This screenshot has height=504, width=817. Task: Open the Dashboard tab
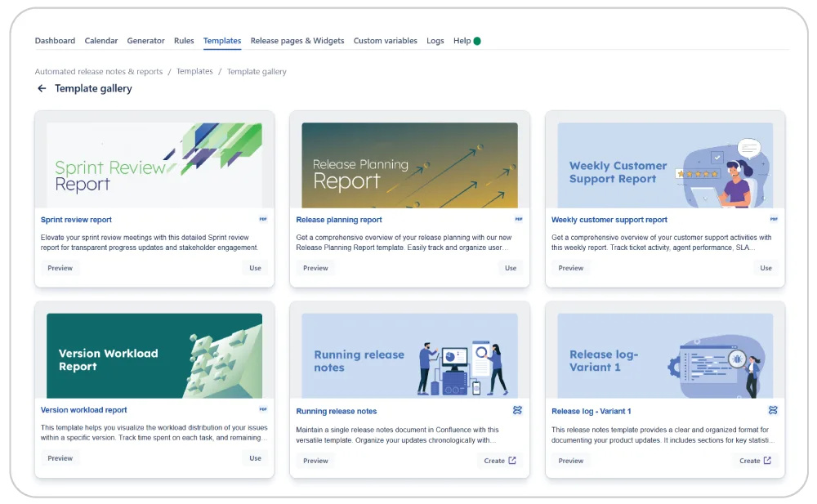point(55,41)
